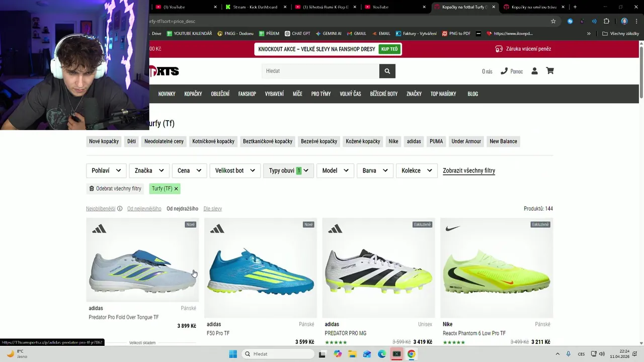The image size is (644, 362).
Task: Sort by Nejoblíbenější
Action: [101, 209]
